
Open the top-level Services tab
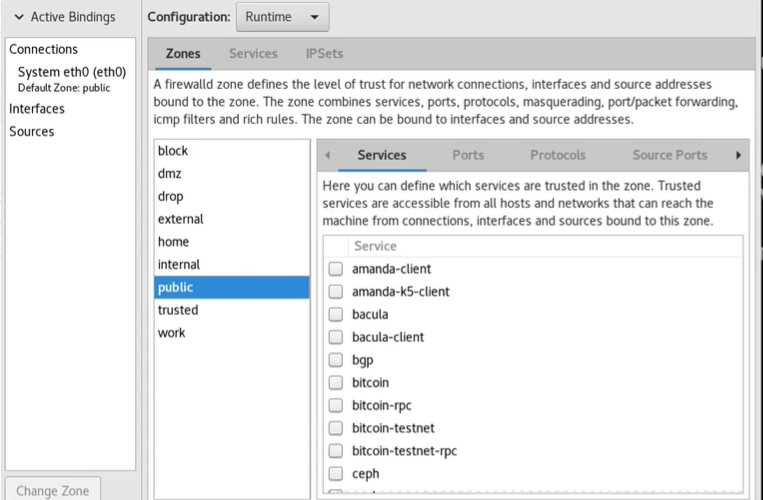point(253,54)
